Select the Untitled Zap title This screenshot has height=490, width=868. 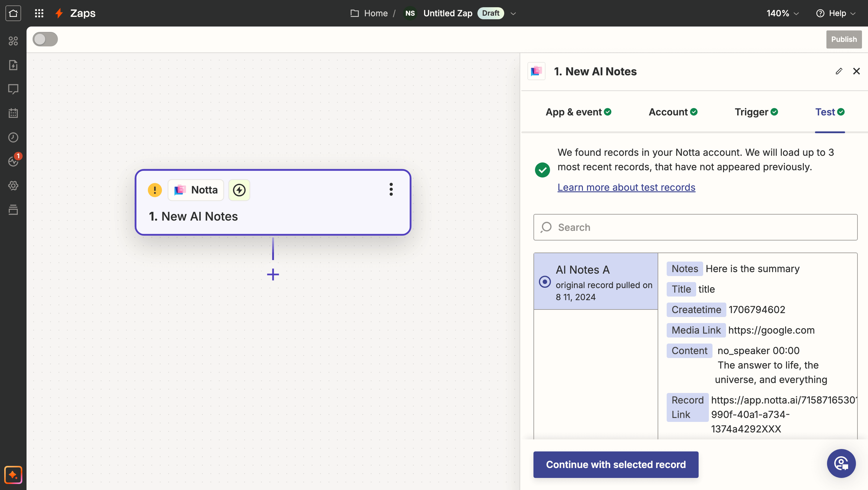click(448, 13)
